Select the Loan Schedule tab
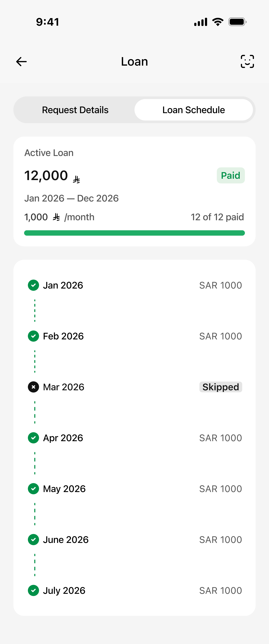Viewport: 269px width, 644px height. click(x=194, y=110)
